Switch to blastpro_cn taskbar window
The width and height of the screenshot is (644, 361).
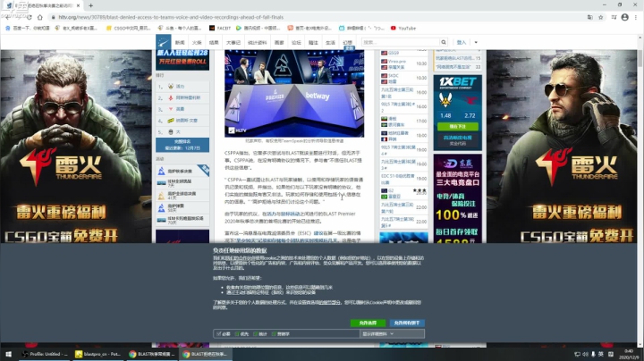[x=98, y=354]
